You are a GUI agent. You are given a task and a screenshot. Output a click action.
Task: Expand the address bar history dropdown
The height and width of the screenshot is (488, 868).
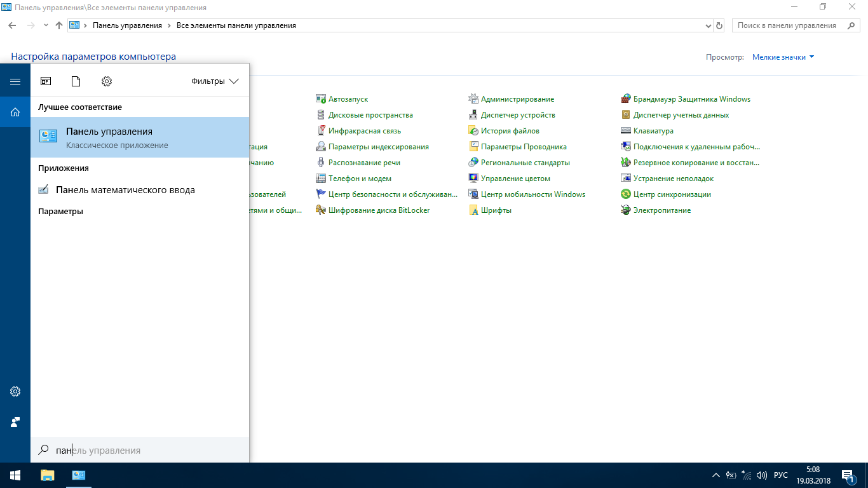pos(709,26)
